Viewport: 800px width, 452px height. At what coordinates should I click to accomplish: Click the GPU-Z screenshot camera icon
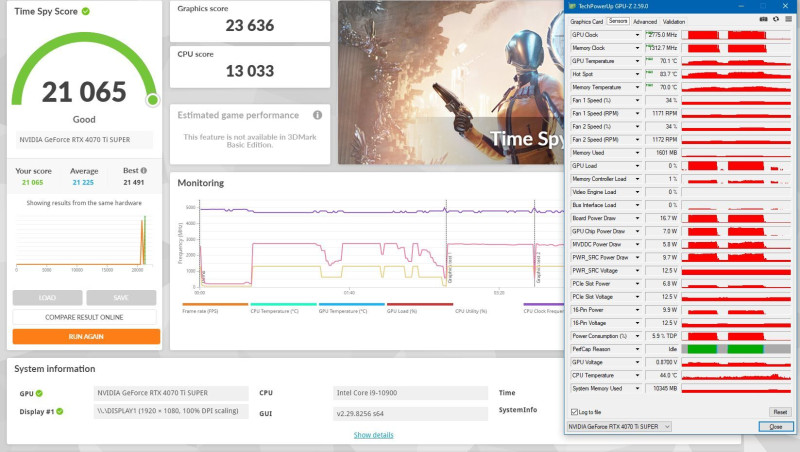[x=763, y=19]
